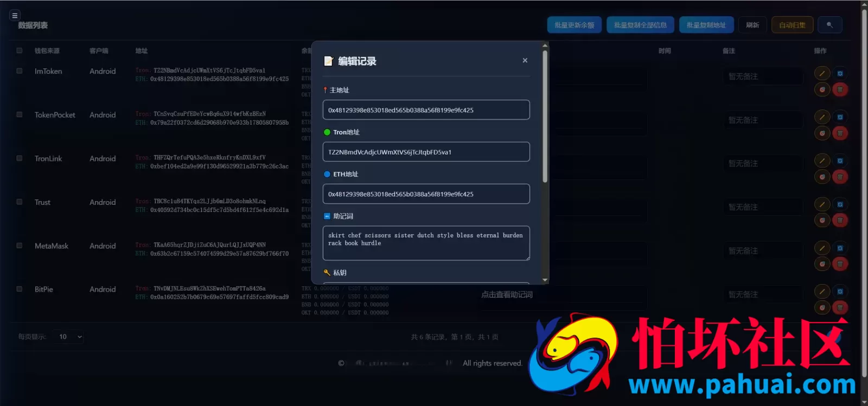Viewport: 868px width, 406px height.
Task: Check the BitPie row checkbox
Action: click(x=20, y=289)
